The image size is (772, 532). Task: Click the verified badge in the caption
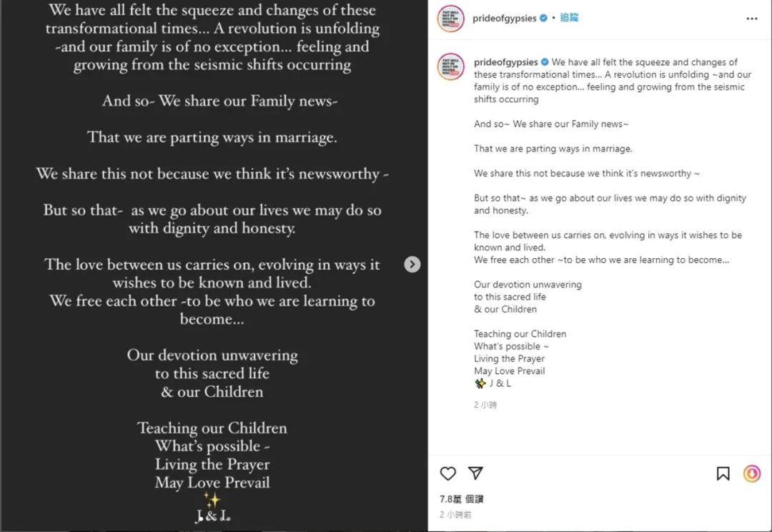(545, 62)
